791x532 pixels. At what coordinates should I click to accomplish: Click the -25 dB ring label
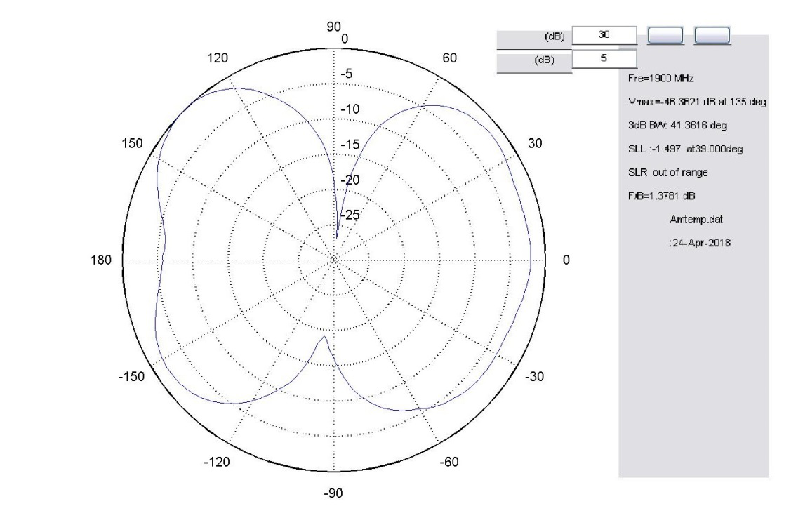348,215
